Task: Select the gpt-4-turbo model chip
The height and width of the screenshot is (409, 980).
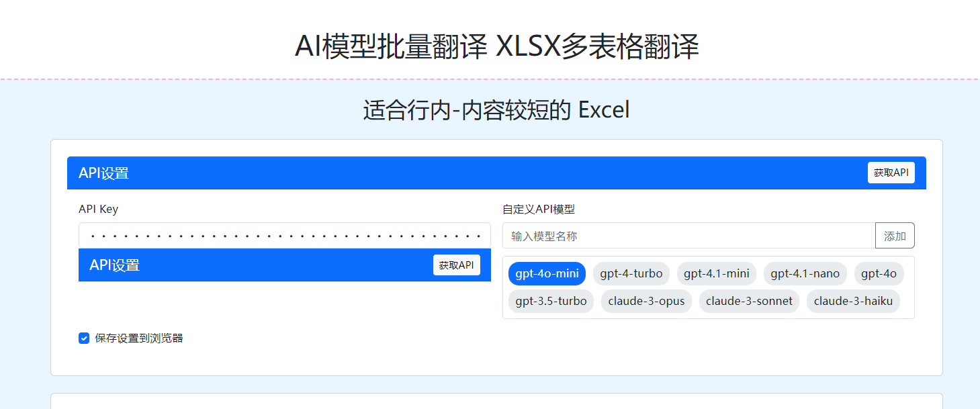Action: pos(631,274)
